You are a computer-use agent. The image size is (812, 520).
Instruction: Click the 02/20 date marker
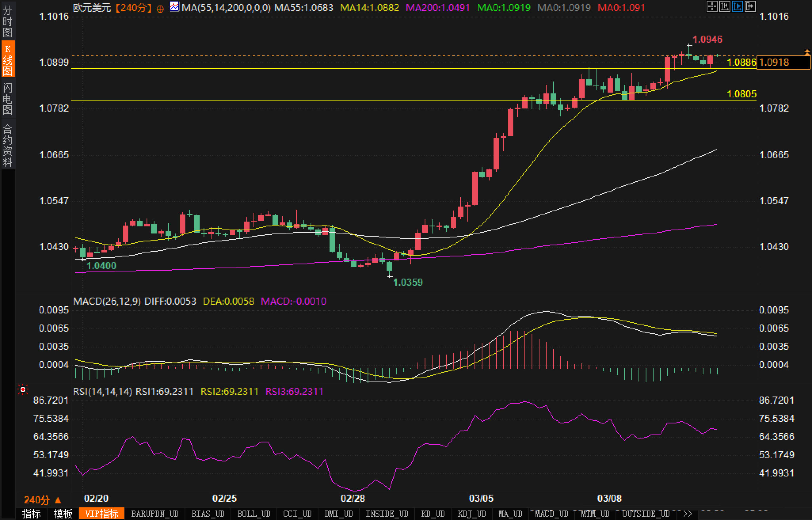(x=96, y=498)
